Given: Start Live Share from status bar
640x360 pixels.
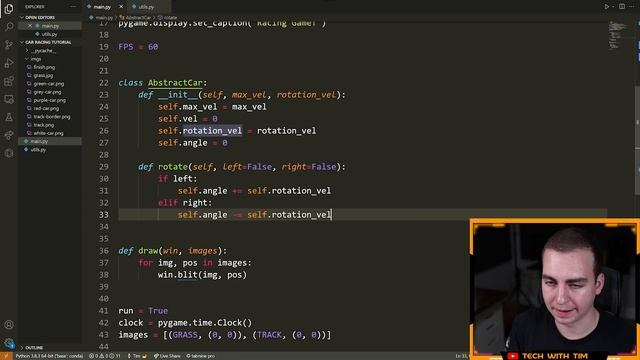Looking at the screenshot, I should tap(167, 356).
